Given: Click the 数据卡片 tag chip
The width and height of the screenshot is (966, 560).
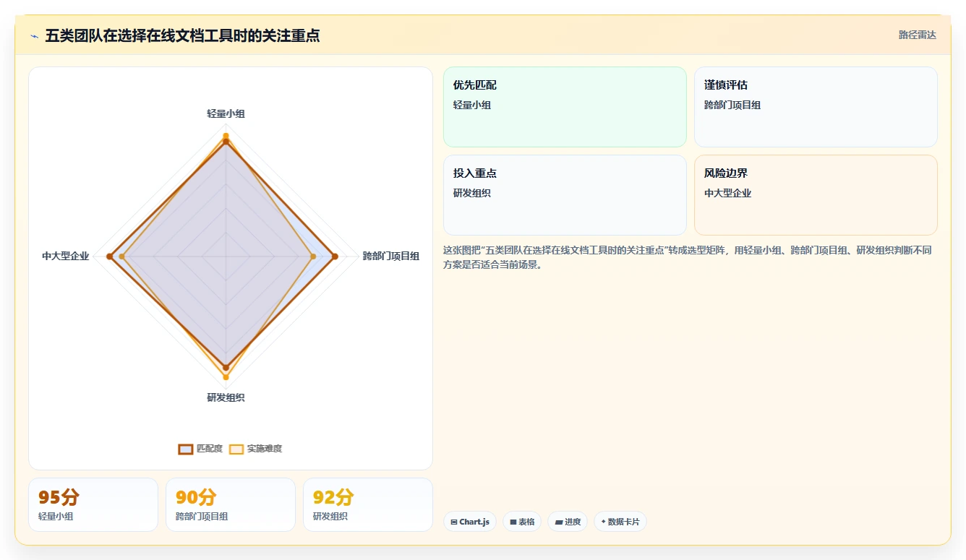Looking at the screenshot, I should point(620,522).
